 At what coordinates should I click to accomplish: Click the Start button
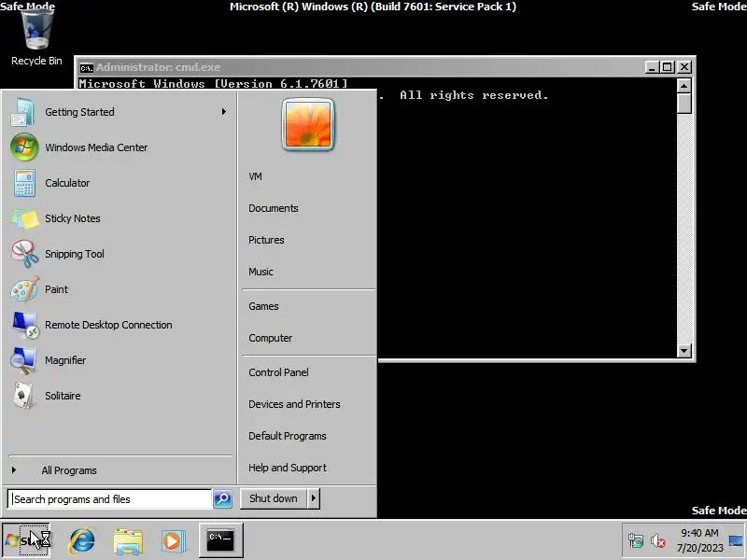(x=27, y=540)
